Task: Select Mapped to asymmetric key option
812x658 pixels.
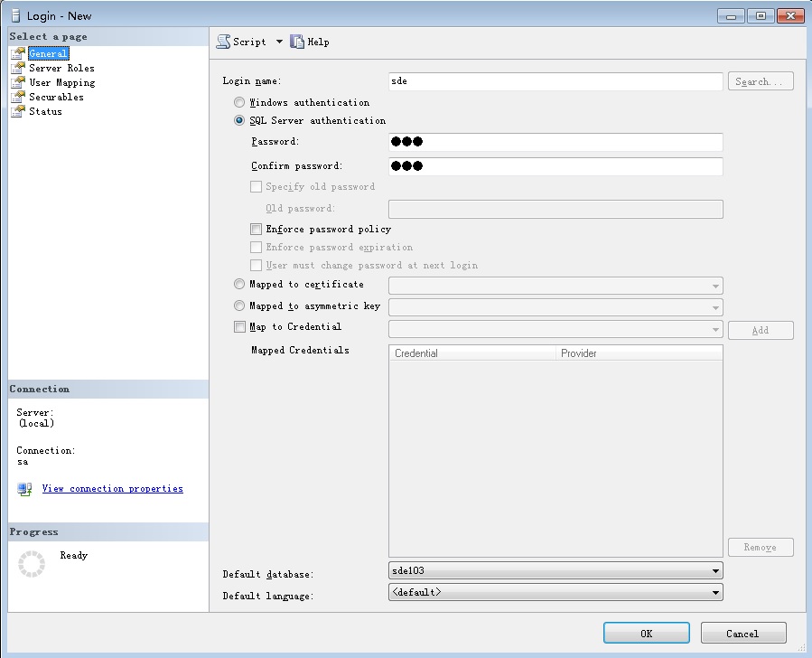Action: pyautogui.click(x=238, y=305)
